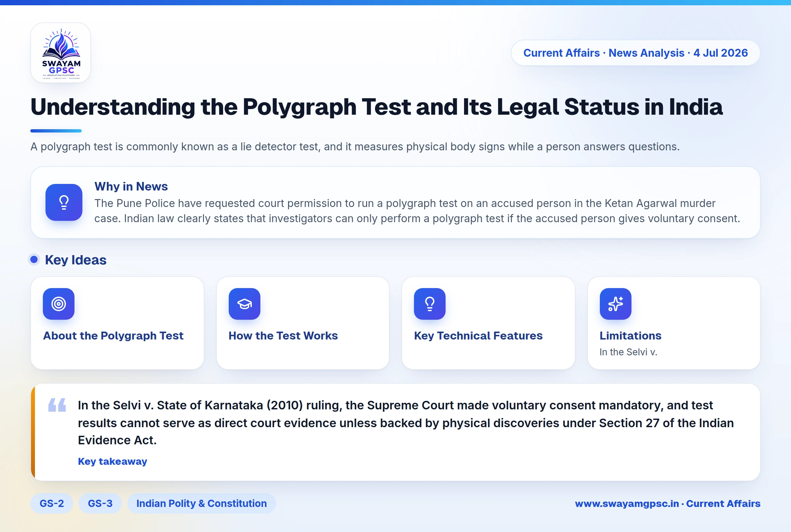Click the Key Technical Features card title
Viewport: 791px width, 532px height.
click(478, 336)
